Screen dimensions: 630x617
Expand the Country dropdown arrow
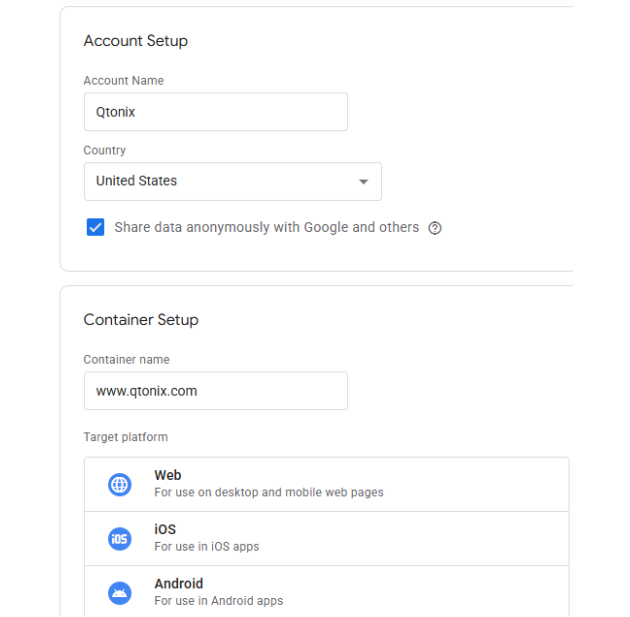tap(363, 182)
